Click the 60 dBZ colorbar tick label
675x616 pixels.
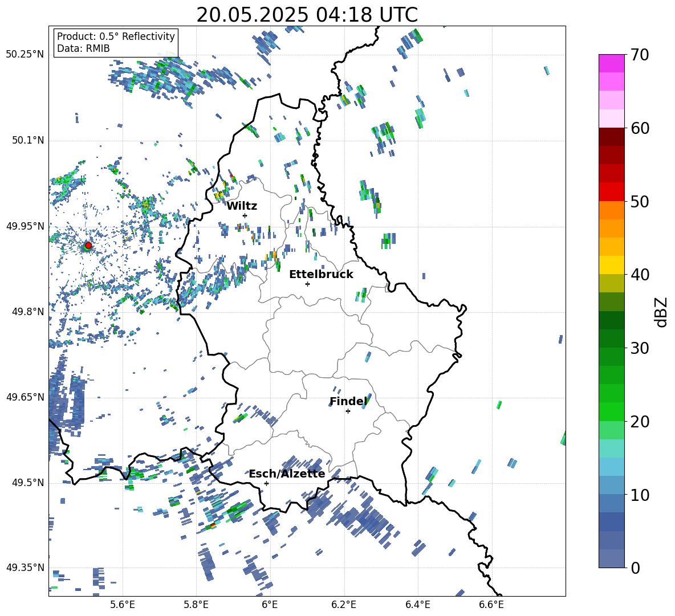point(640,128)
